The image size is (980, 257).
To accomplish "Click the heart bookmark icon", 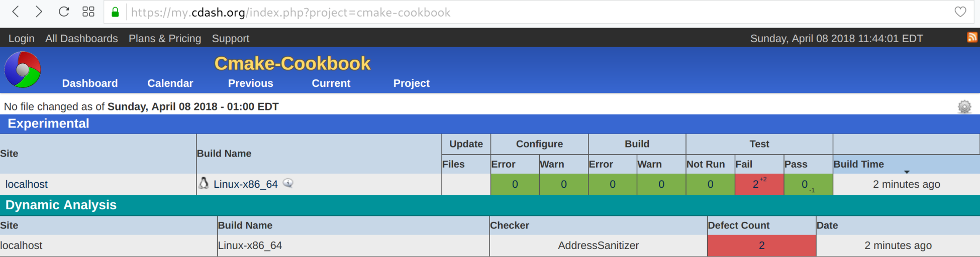I will (x=960, y=12).
